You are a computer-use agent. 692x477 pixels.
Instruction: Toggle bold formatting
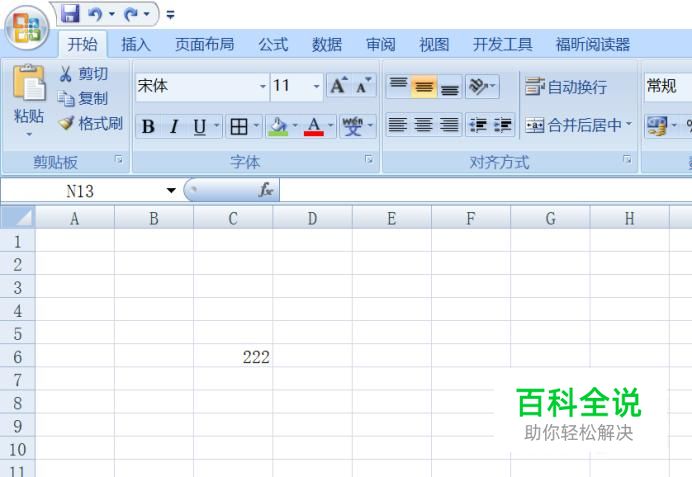148,127
